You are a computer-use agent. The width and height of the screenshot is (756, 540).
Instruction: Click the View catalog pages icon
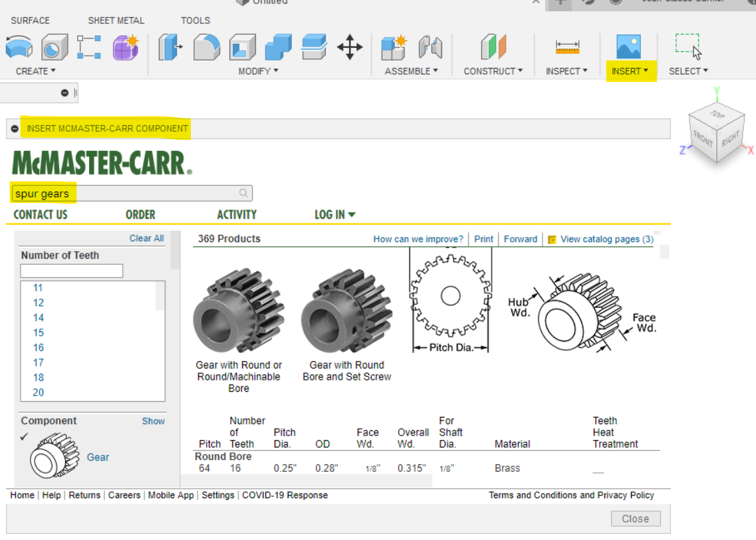pos(552,239)
